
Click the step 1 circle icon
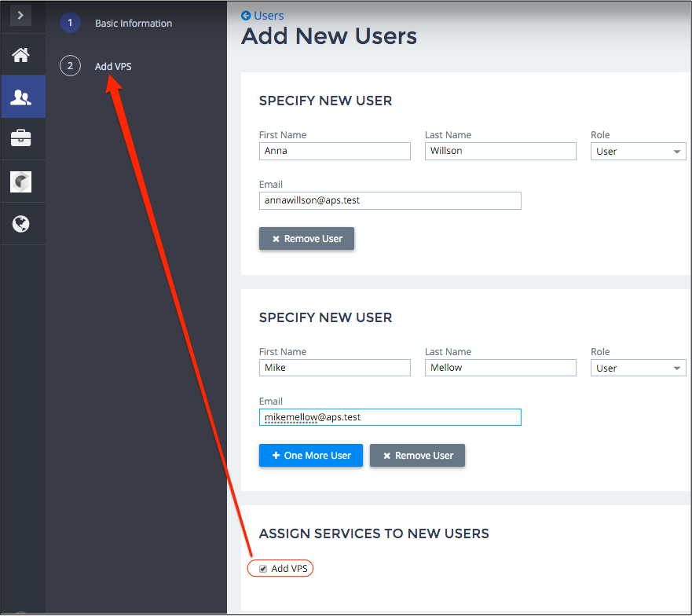[x=70, y=23]
